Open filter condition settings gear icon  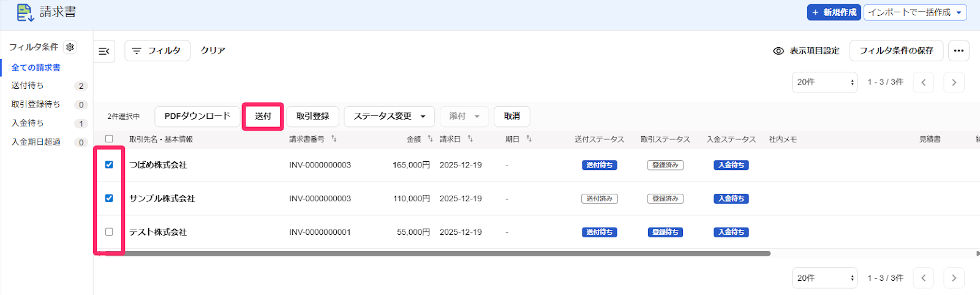click(70, 47)
